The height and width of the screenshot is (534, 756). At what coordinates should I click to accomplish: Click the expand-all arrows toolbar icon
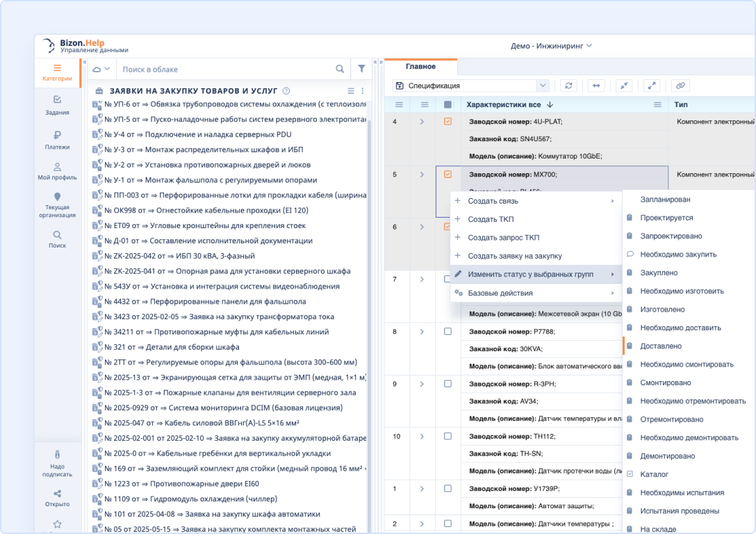tap(651, 86)
